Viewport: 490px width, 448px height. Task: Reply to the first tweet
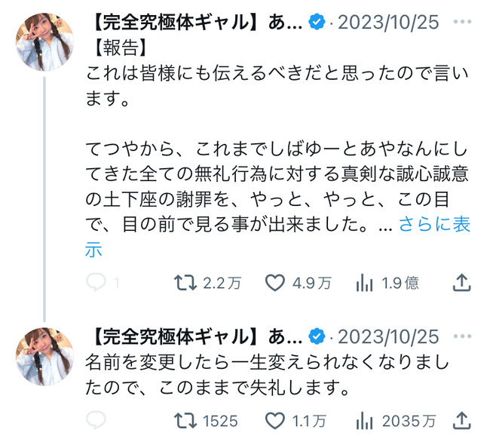pyautogui.click(x=96, y=283)
